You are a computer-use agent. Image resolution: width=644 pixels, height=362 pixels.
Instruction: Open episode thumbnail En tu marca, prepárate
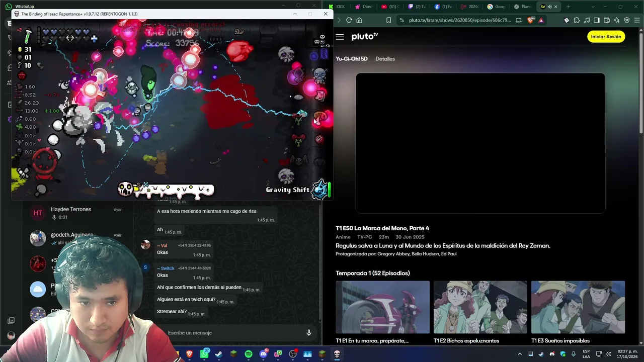click(x=382, y=307)
